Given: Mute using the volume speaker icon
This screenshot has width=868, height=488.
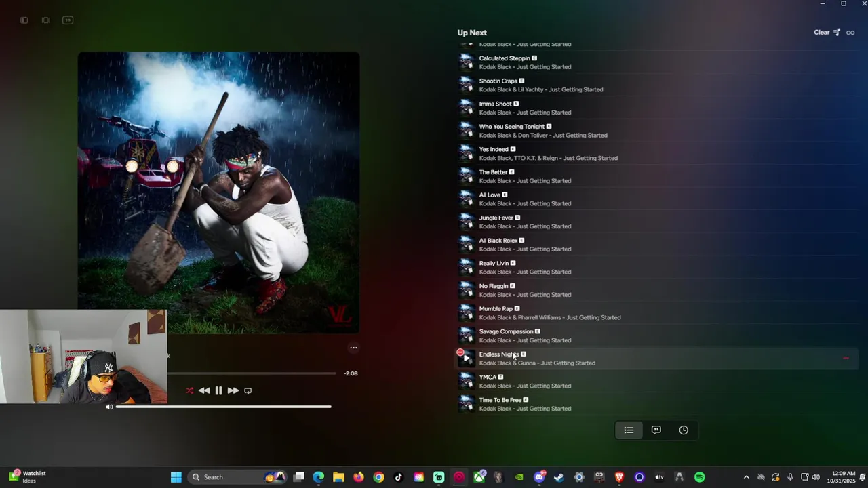Looking at the screenshot, I should 109,407.
